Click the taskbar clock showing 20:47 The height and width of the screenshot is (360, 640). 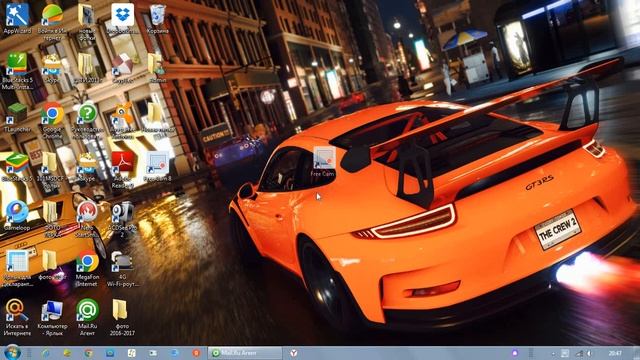pos(615,353)
